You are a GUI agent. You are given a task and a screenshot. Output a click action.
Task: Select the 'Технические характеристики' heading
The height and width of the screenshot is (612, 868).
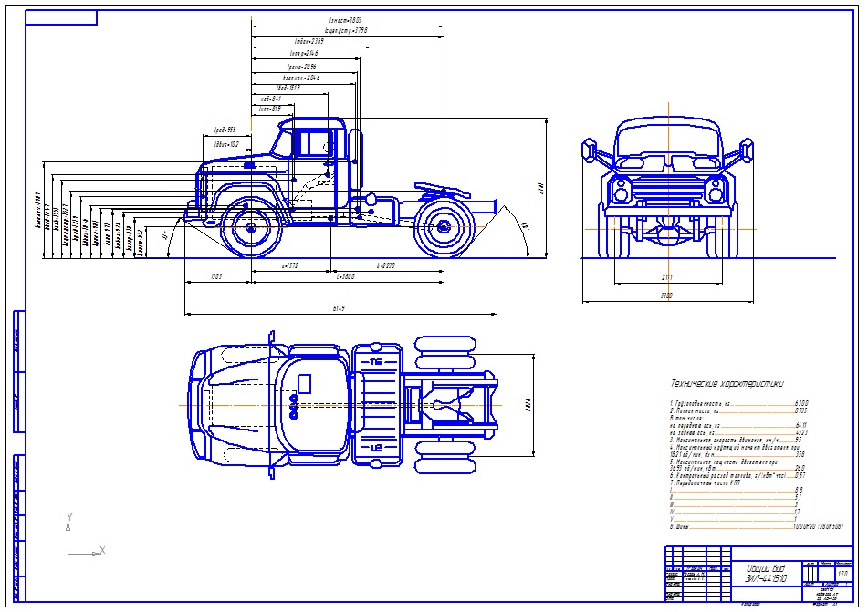click(x=727, y=383)
